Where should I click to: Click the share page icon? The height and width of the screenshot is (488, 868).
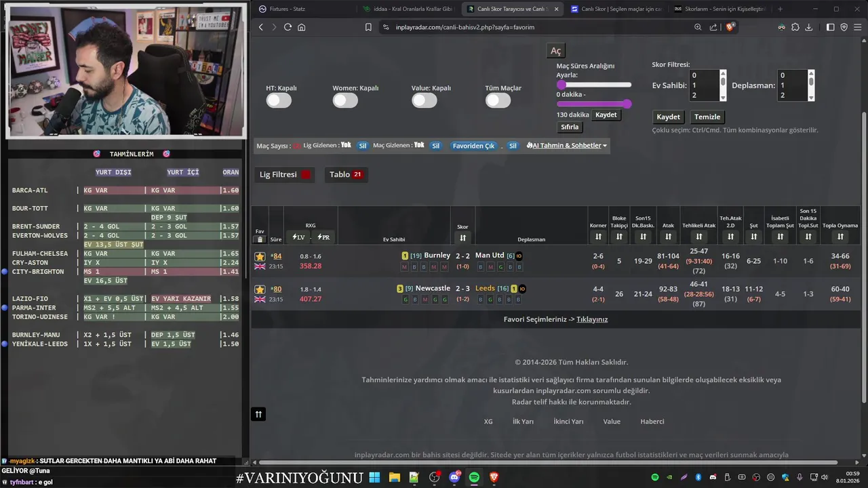[713, 27]
